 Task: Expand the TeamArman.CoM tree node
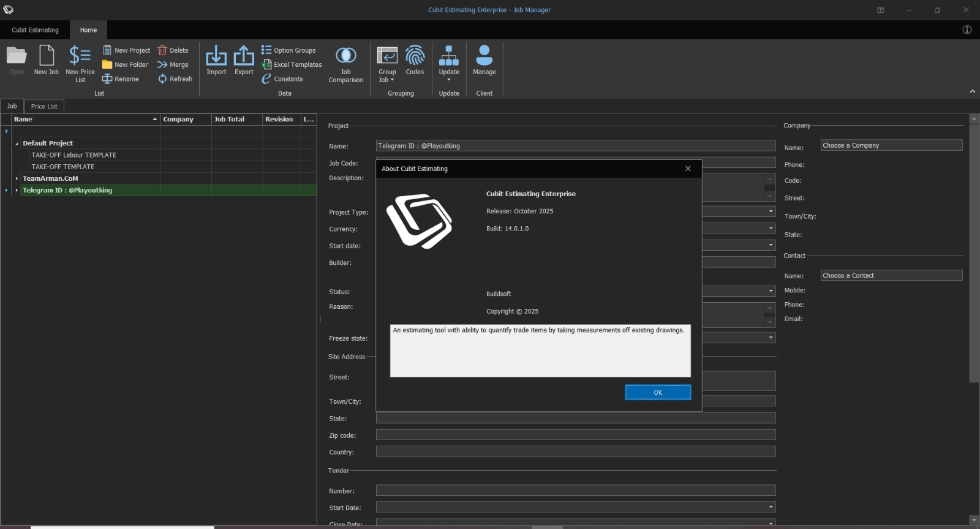coord(17,178)
